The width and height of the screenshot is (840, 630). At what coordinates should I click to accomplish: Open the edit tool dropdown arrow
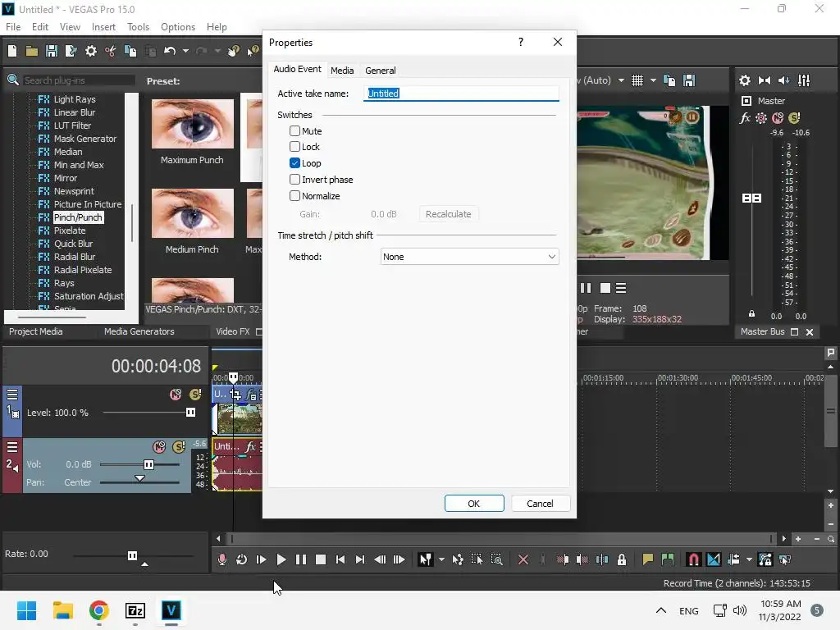click(x=441, y=559)
